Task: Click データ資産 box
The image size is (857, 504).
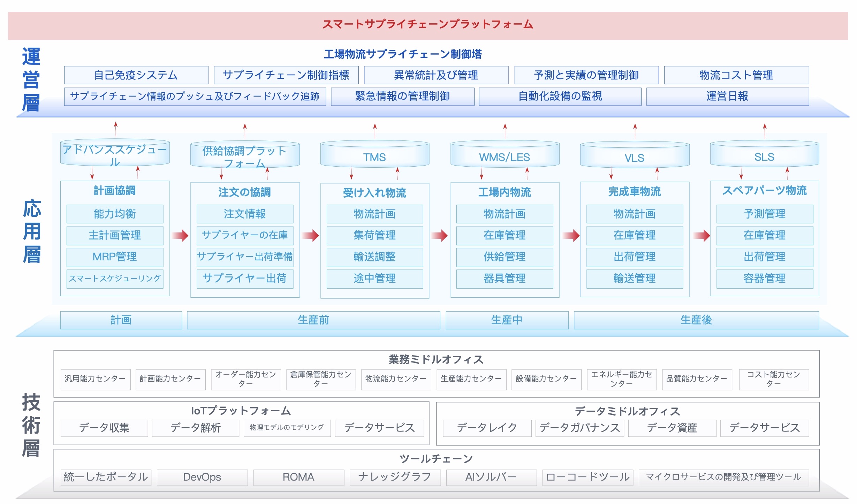Action: pyautogui.click(x=672, y=428)
